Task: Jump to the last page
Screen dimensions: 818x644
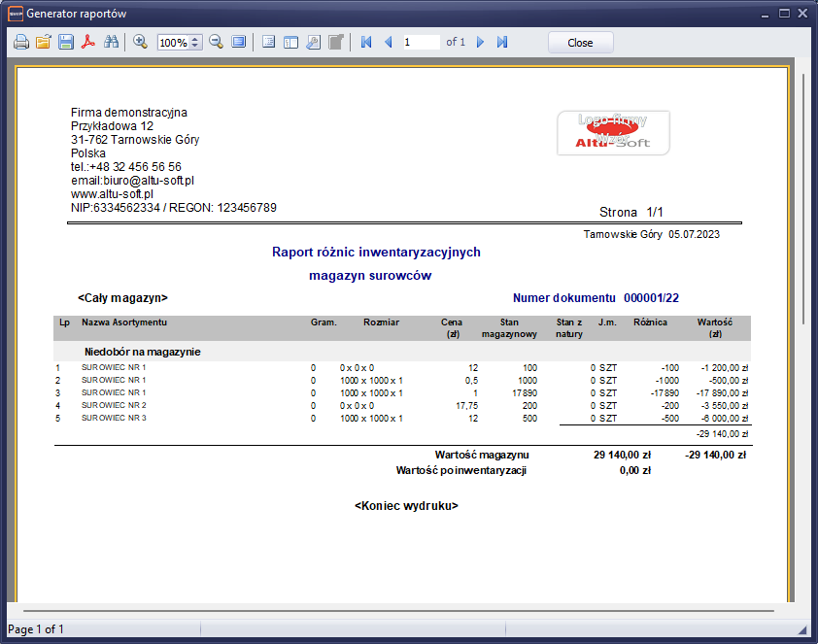Action: coord(502,43)
